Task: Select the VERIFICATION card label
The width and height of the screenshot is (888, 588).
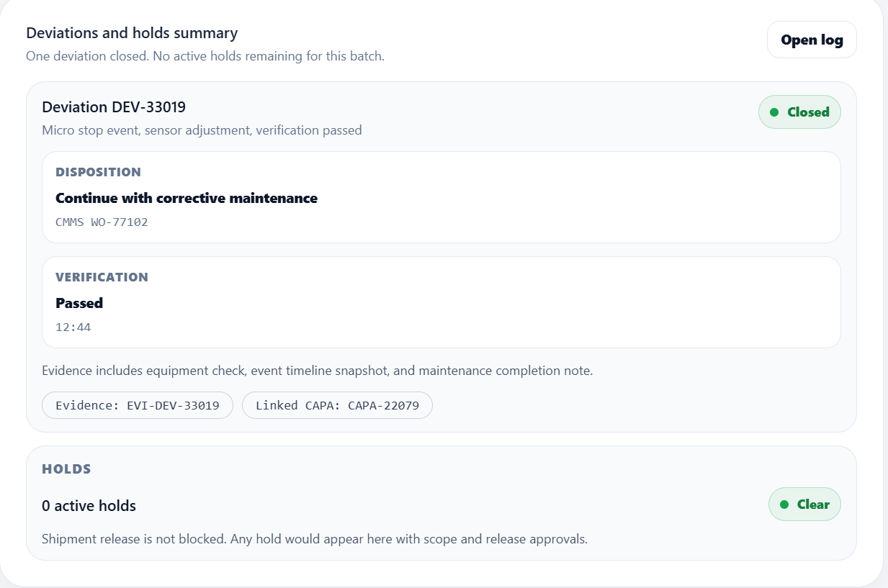Action: [102, 277]
